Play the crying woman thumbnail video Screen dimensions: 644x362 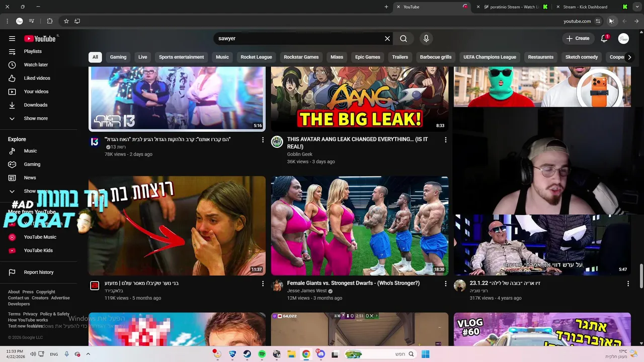click(177, 226)
